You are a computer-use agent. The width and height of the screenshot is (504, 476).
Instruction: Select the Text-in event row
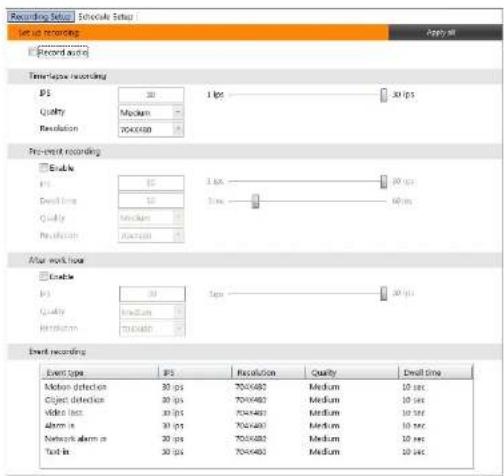pos(256,452)
